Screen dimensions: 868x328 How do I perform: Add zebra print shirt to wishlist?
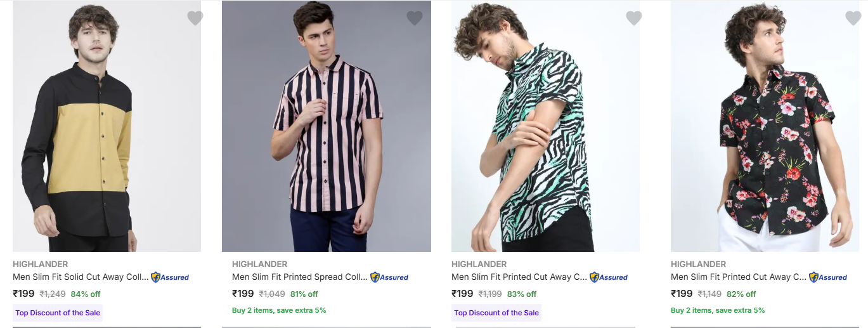pyautogui.click(x=633, y=18)
